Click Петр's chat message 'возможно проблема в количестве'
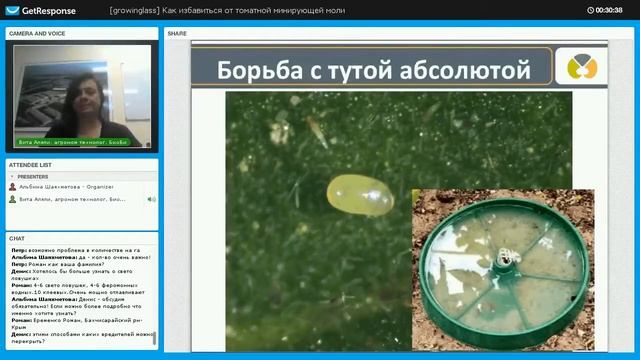This screenshot has height=360, width=640. 76,250
